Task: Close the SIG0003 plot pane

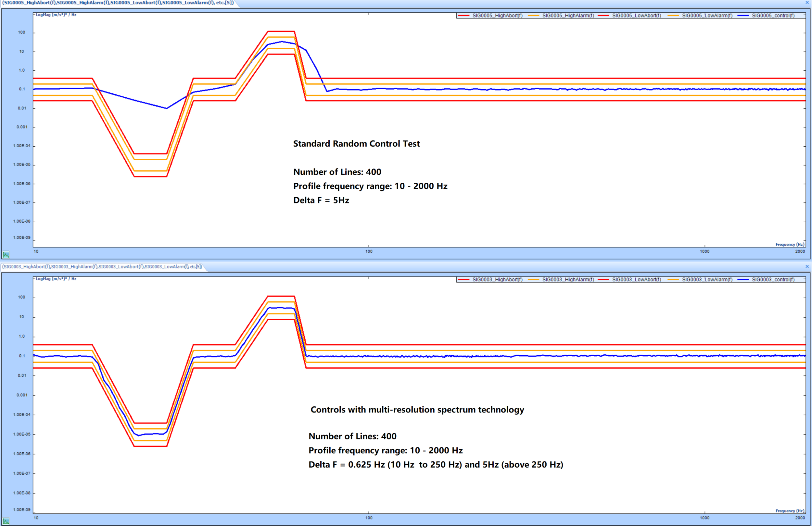Action: point(807,267)
